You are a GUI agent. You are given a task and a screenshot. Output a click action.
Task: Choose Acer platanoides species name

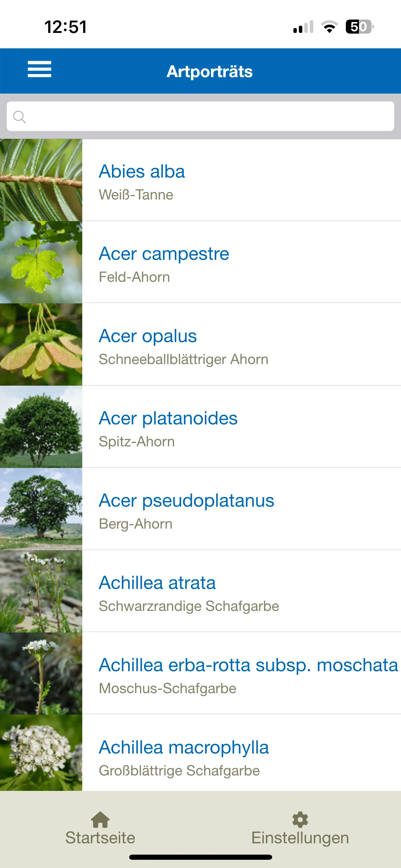[x=168, y=418]
